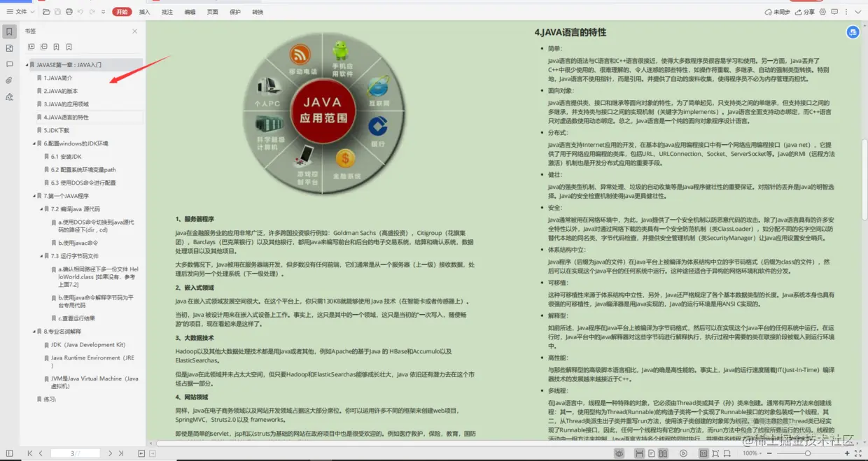This screenshot has height=461, width=868.
Task: Collapse the JAVASE第一章：JAVA入门 bookmark node
Action: click(x=27, y=64)
